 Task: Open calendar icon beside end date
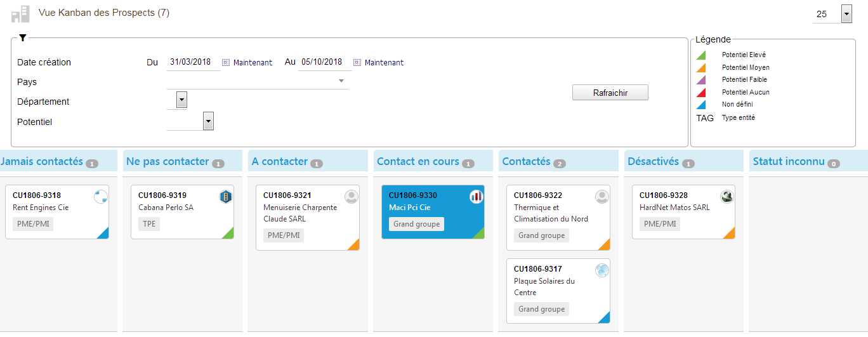(x=357, y=62)
